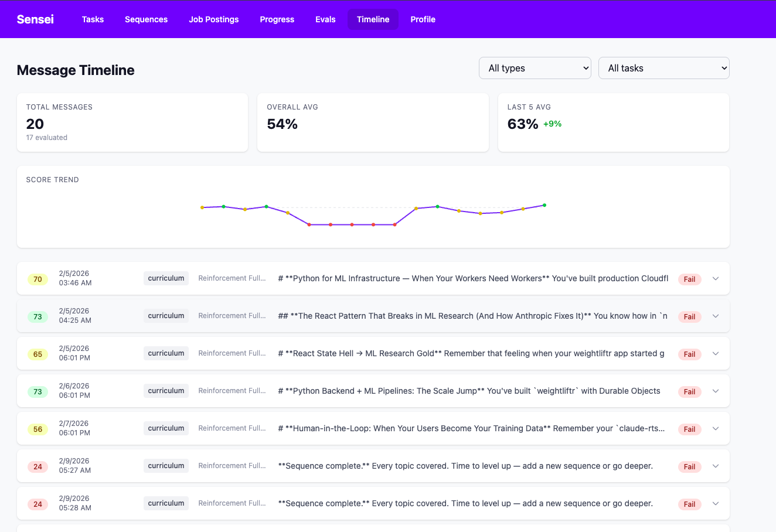Select the "curriculum" tag on the top row
The height and width of the screenshot is (532, 776).
click(x=166, y=278)
